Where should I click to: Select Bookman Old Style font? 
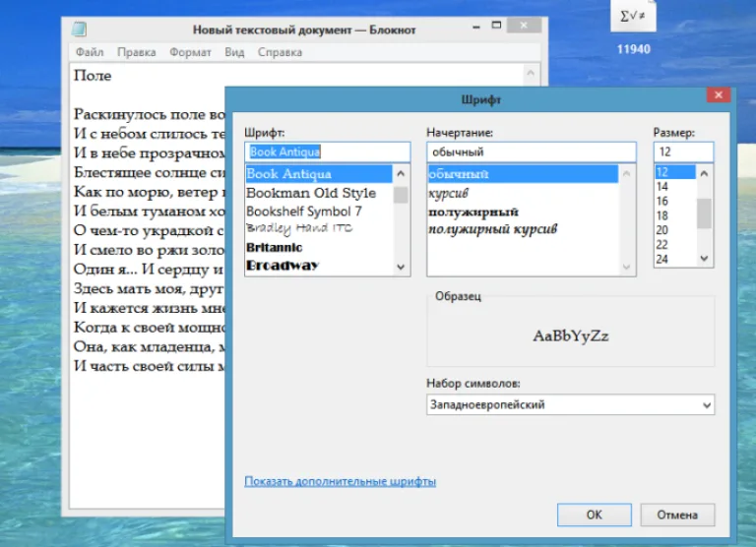point(319,193)
